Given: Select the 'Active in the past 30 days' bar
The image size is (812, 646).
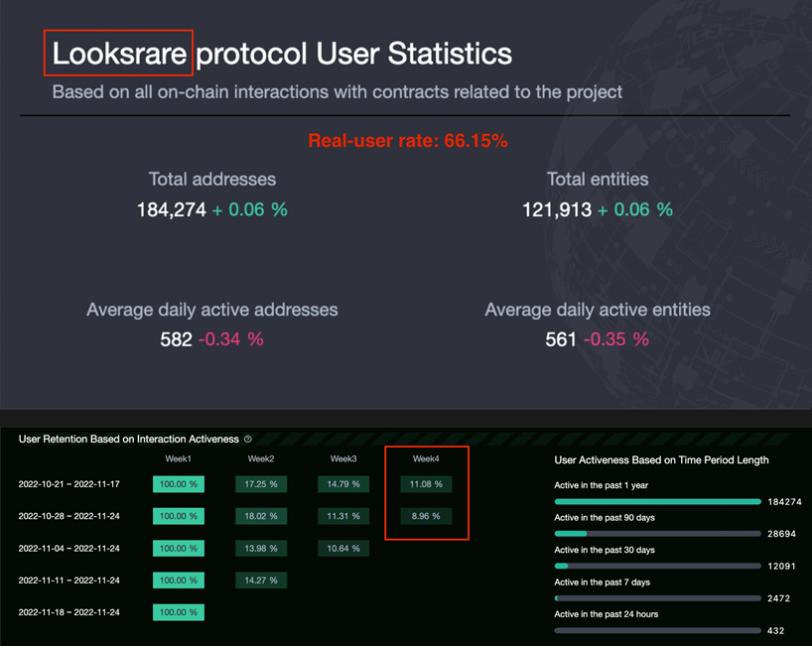Looking at the screenshot, I should [657, 566].
